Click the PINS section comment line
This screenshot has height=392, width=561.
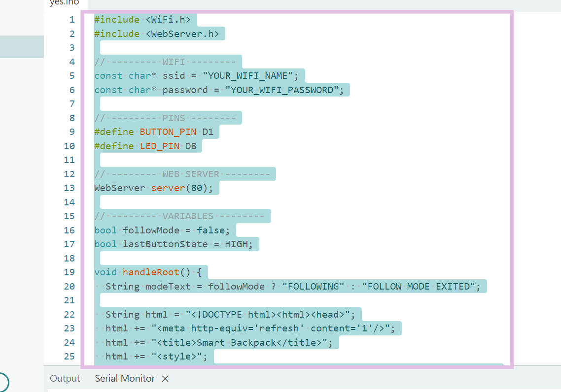[165, 118]
